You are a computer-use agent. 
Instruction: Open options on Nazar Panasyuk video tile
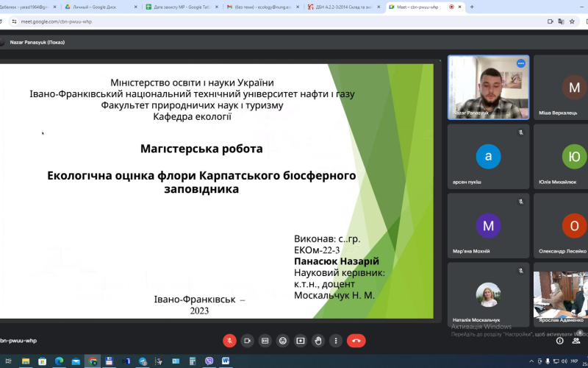(x=521, y=63)
